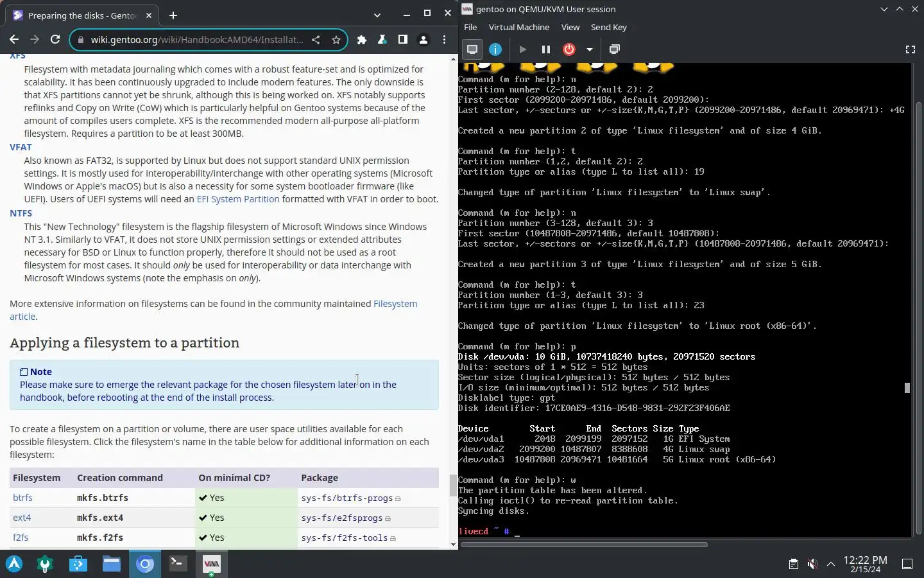Screen dimensions: 924x578
Task: Open the sys-fs/e2fsprogs package link
Action: (x=342, y=518)
